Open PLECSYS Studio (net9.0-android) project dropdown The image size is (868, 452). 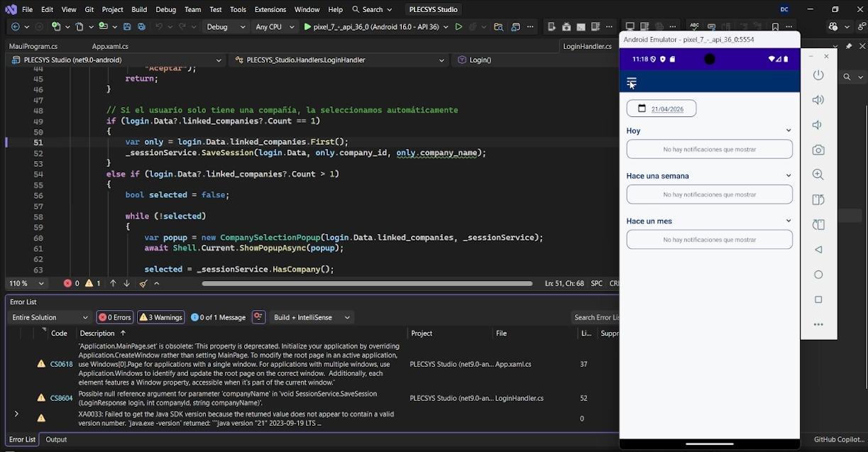click(117, 60)
